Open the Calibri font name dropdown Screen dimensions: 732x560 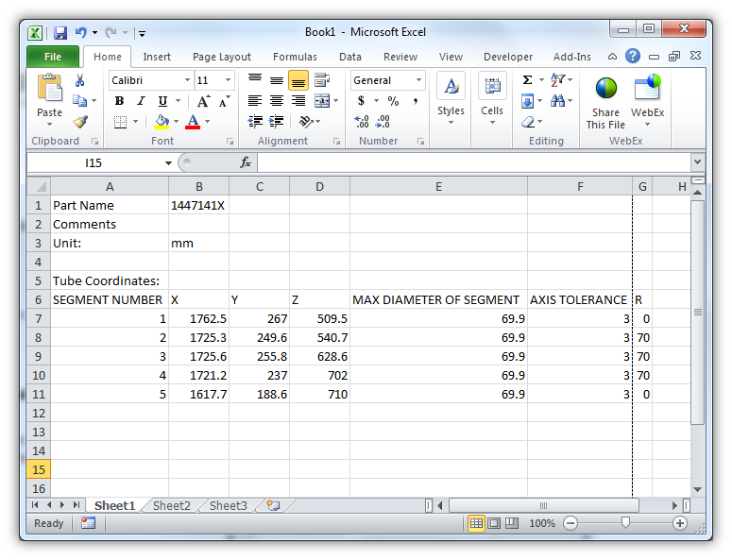point(187,80)
